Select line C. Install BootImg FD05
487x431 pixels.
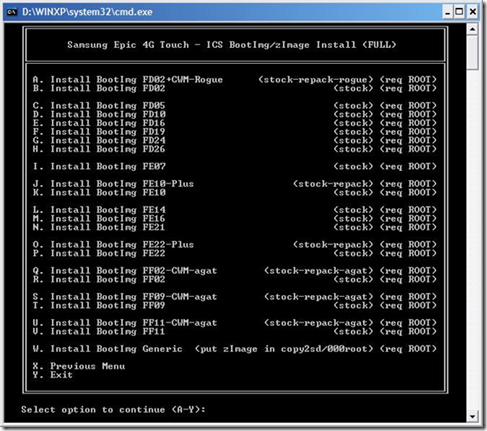pyautogui.click(x=99, y=106)
